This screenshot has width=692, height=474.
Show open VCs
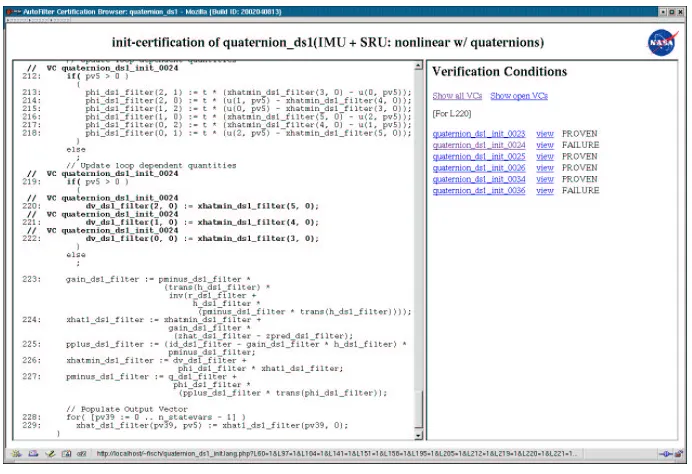pyautogui.click(x=519, y=96)
